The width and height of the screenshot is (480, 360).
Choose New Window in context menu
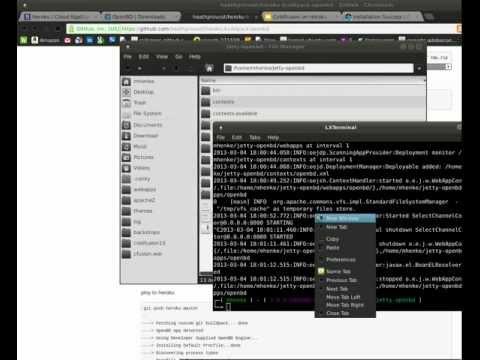345,219
